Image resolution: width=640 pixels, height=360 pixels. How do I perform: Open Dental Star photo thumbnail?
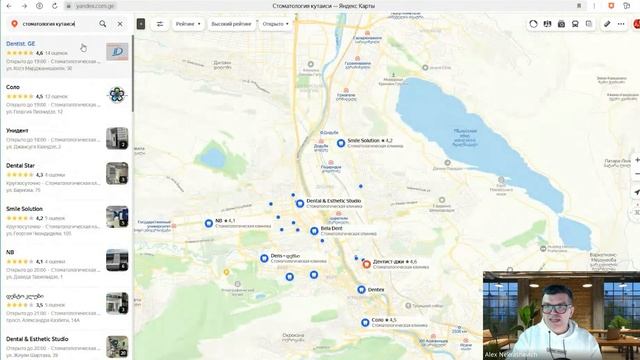click(x=117, y=173)
